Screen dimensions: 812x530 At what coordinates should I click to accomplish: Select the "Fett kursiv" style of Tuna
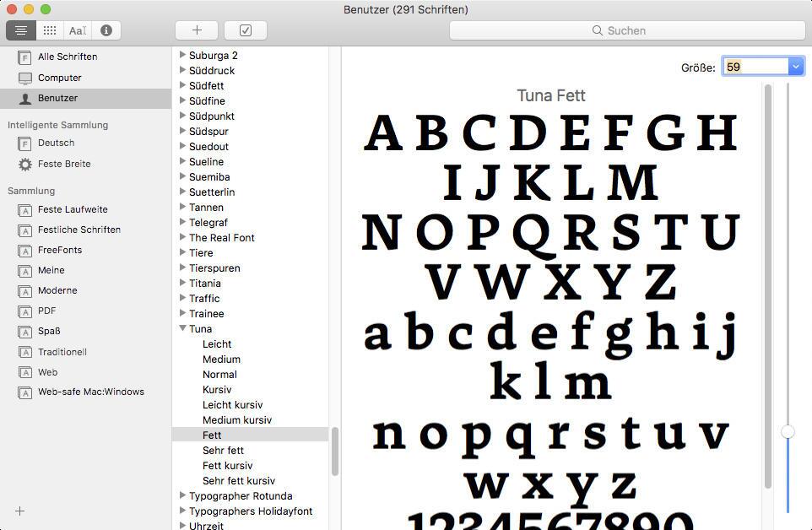227,465
